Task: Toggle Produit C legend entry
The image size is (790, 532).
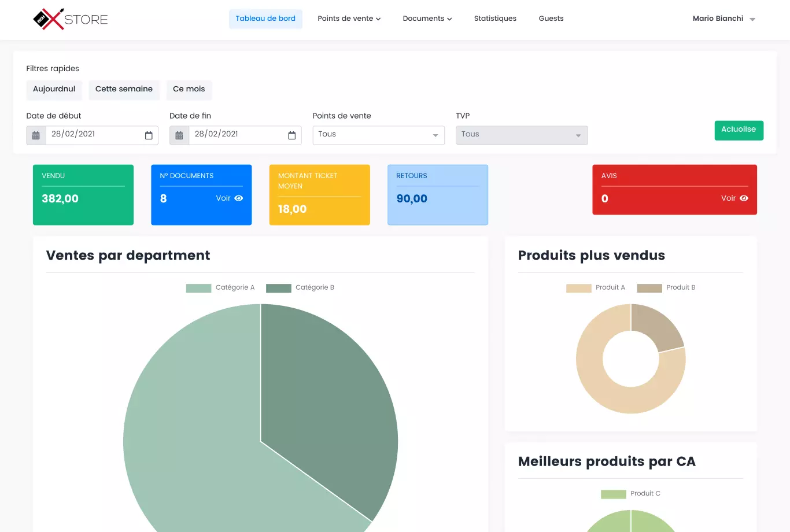Action: click(x=630, y=494)
